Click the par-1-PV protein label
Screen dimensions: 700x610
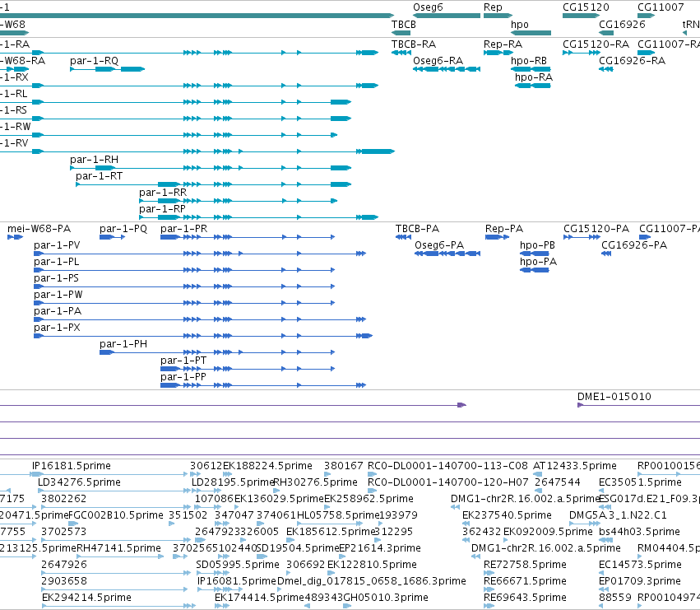click(x=57, y=245)
